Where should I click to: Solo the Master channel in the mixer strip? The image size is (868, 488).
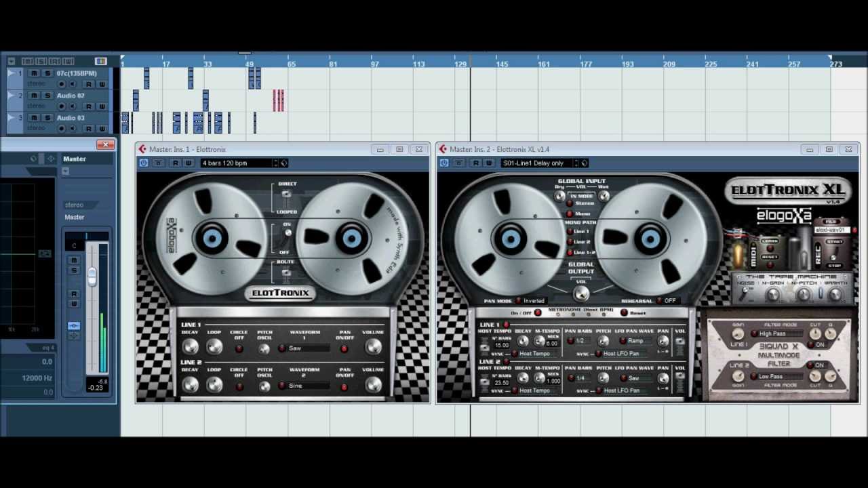pos(75,270)
